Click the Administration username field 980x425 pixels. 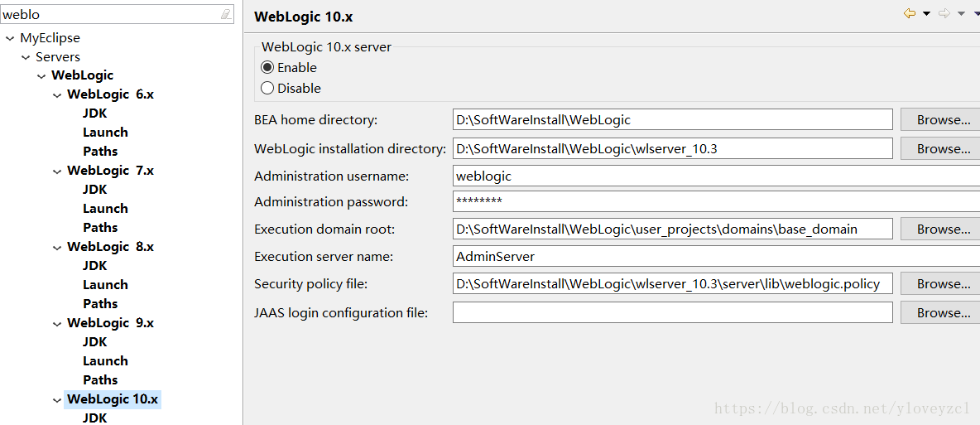coord(716,176)
